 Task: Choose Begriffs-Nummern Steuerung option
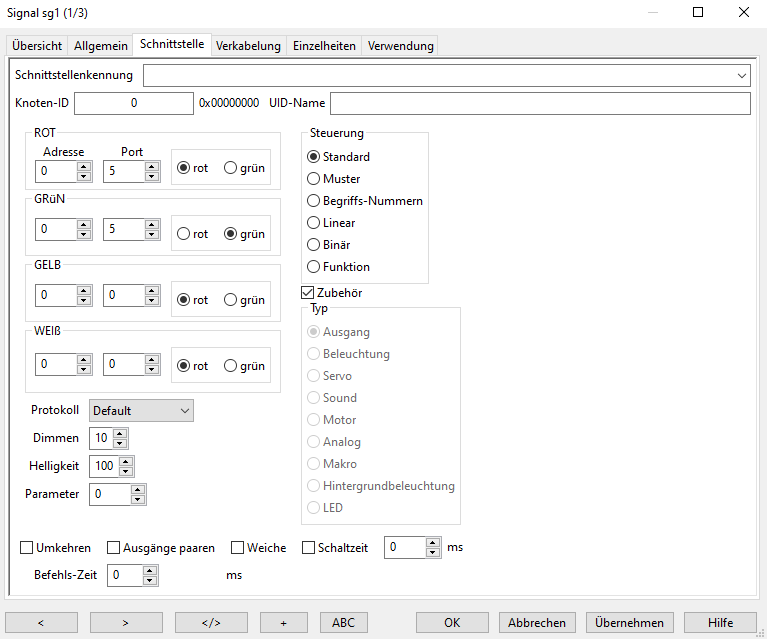tap(365, 201)
